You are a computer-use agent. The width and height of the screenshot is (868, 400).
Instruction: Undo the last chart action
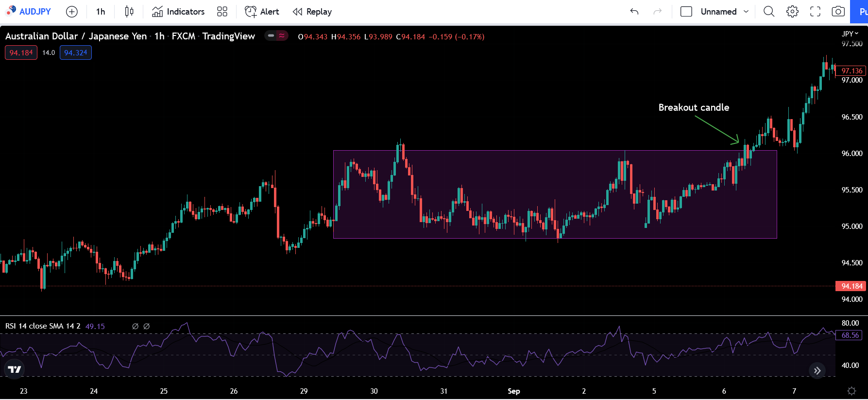(634, 12)
